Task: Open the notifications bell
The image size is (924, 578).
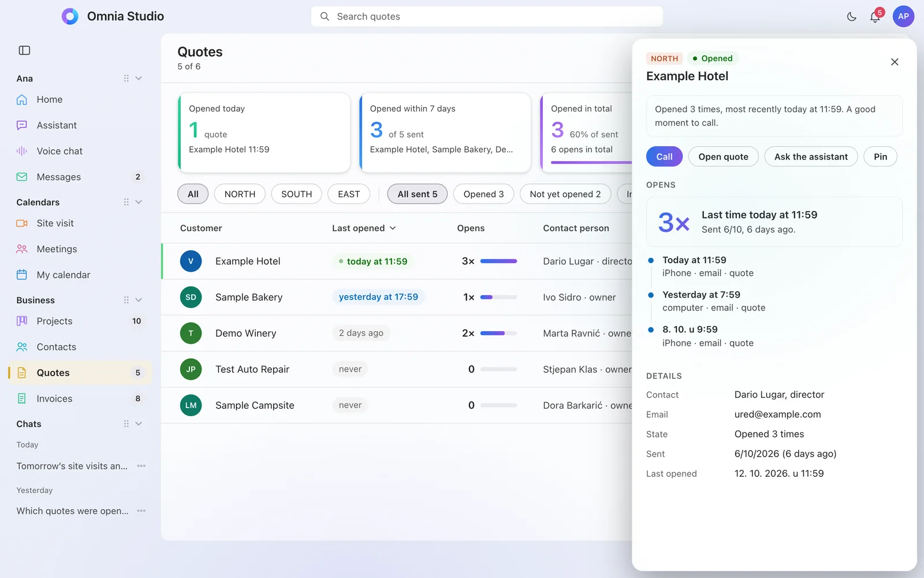Action: pos(875,17)
